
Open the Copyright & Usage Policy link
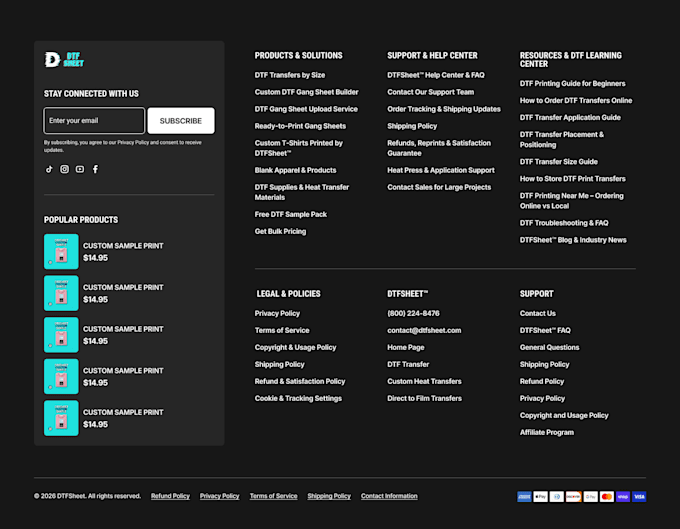pos(295,347)
